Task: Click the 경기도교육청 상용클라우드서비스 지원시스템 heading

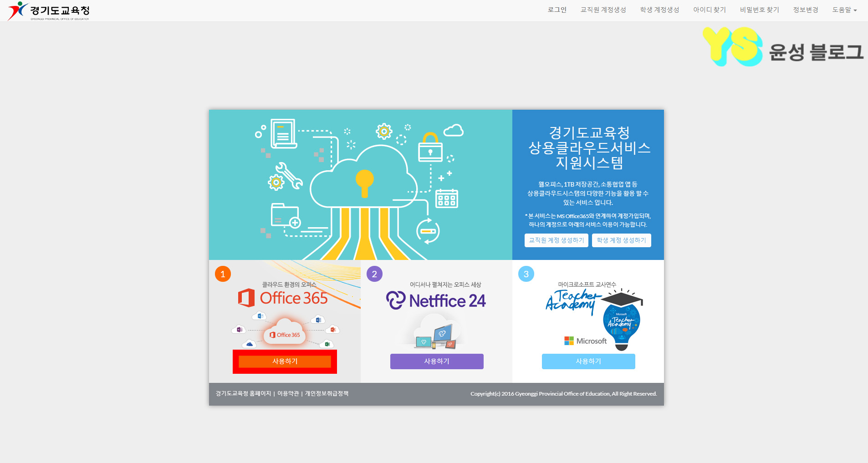Action: click(x=589, y=148)
